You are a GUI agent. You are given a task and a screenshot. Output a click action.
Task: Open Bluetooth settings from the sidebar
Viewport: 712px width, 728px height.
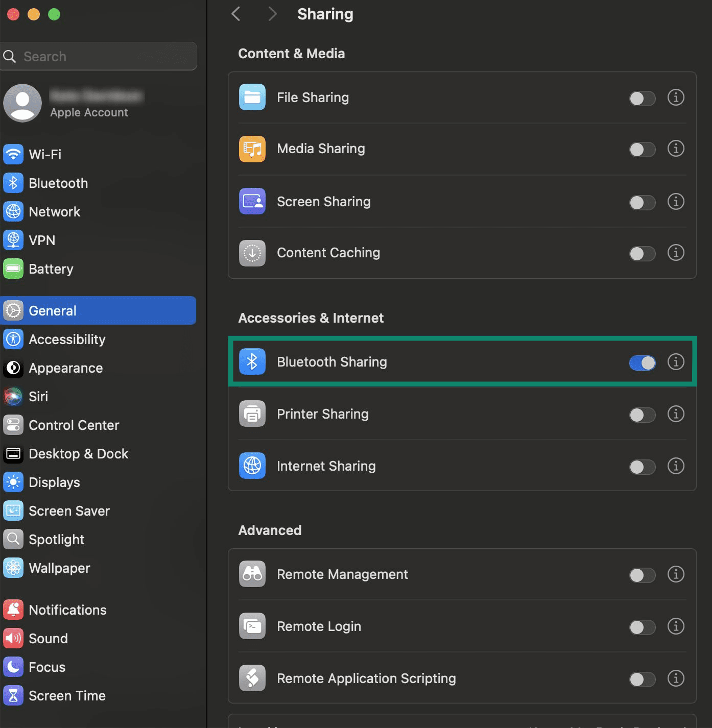click(x=13, y=183)
